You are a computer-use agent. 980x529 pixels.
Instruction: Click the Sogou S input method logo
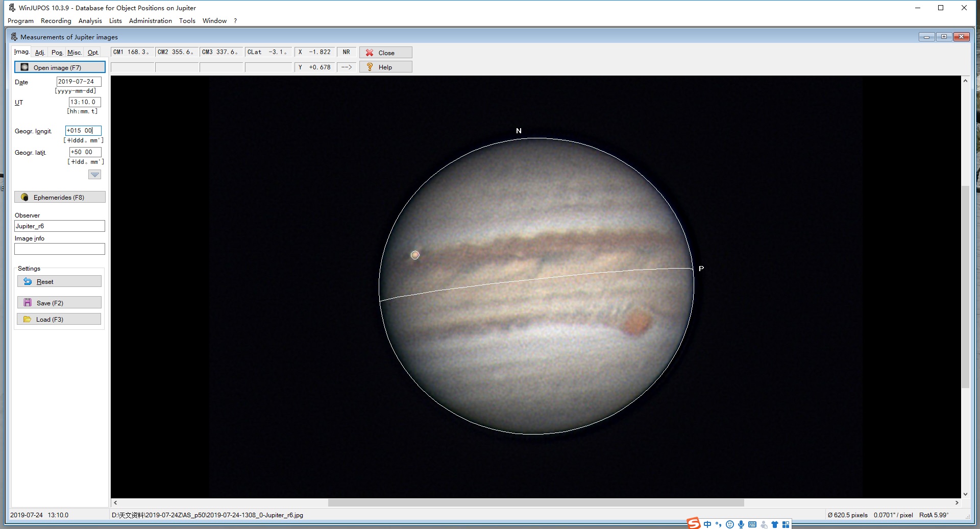(693, 523)
